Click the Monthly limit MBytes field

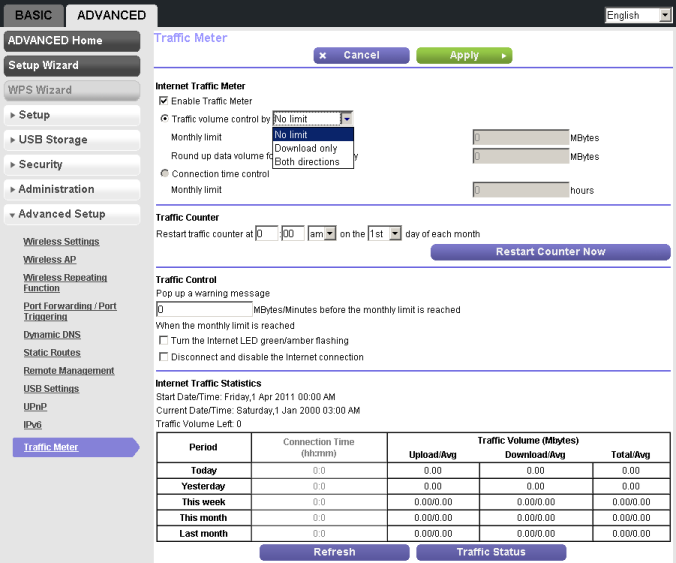tap(521, 138)
